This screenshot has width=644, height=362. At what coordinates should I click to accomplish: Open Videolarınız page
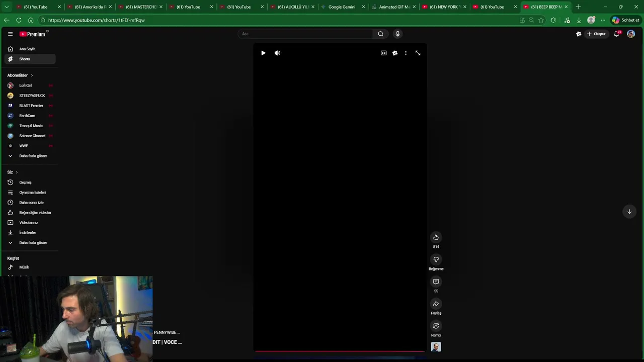click(x=30, y=223)
